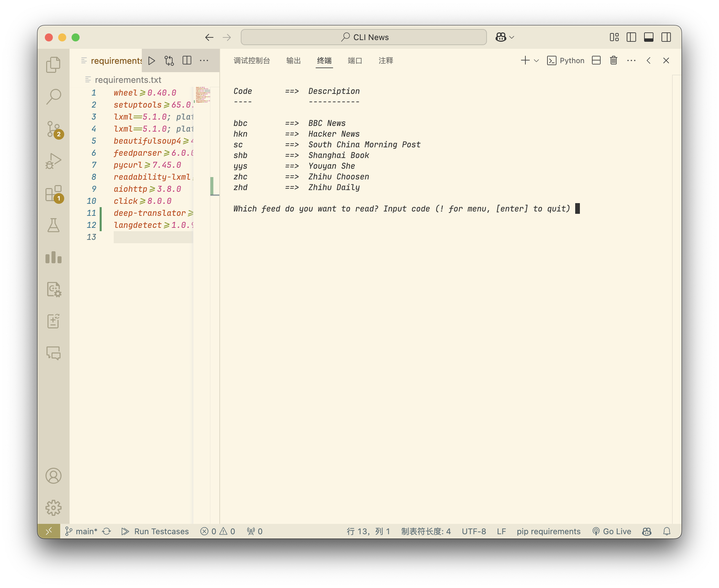Delete terminal with trash icon
This screenshot has width=719, height=588.
coord(613,60)
